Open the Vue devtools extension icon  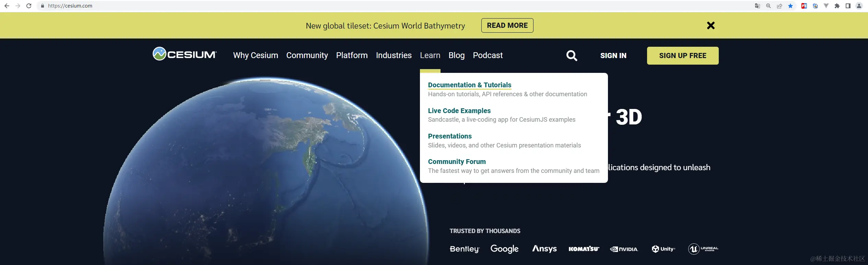(826, 6)
